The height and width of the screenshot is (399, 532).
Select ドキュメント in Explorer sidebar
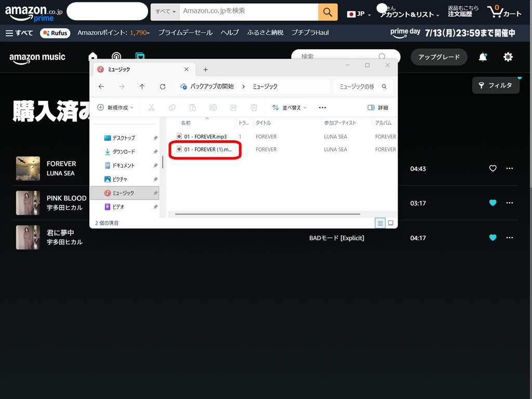tap(125, 165)
